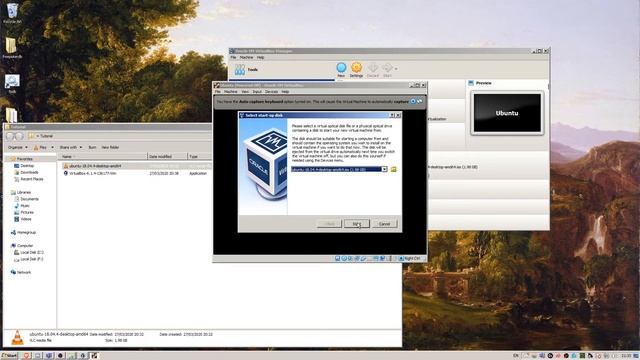Open Input menu in the VM window
This screenshot has width=640, height=360.
[x=257, y=92]
